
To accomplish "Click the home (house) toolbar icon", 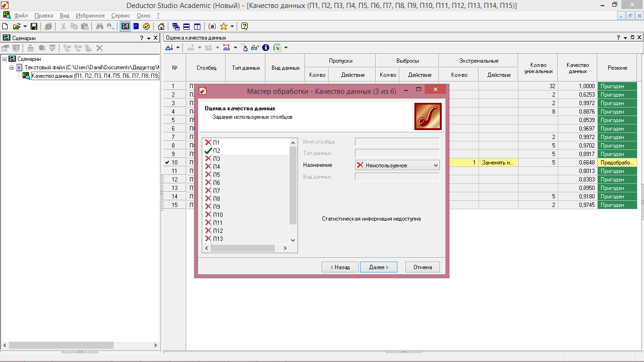I will (x=161, y=26).
